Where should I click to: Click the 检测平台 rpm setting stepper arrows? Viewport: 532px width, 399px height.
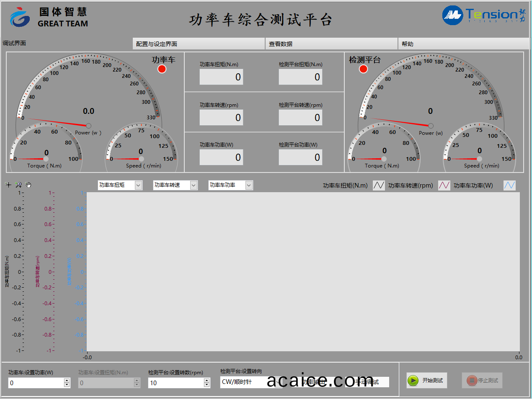pos(207,383)
